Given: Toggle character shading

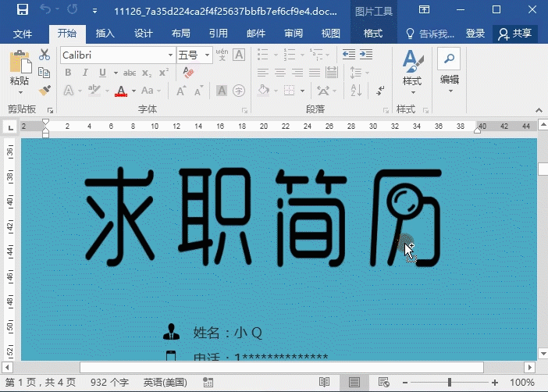Looking at the screenshot, I should [222, 91].
